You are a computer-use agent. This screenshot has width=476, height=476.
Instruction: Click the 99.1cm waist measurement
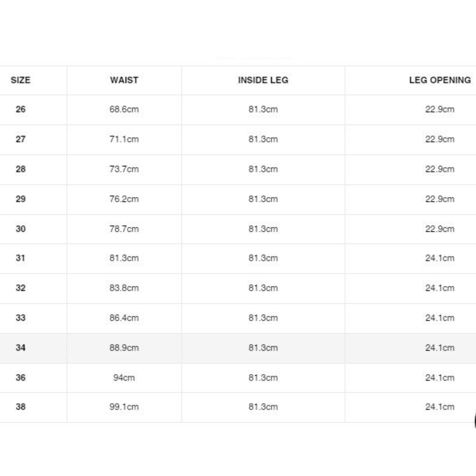point(124,407)
